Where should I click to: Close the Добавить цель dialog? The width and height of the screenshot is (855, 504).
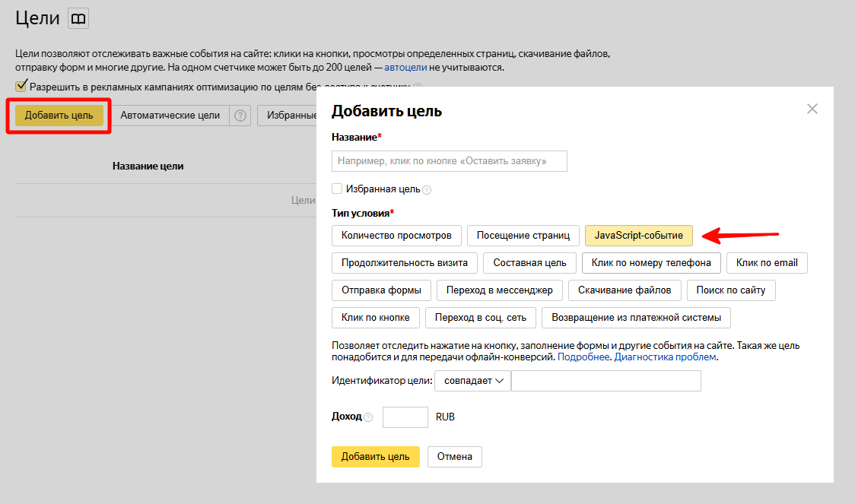click(x=812, y=109)
